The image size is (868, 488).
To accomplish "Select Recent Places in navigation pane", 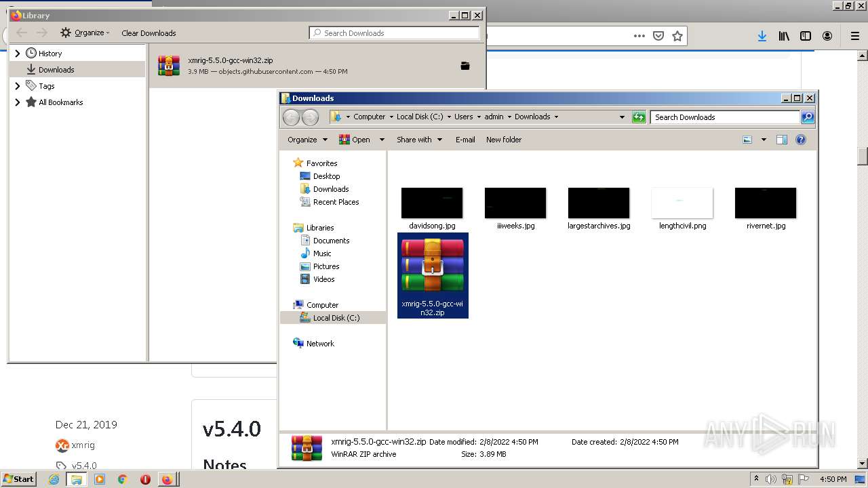I will coord(336,202).
